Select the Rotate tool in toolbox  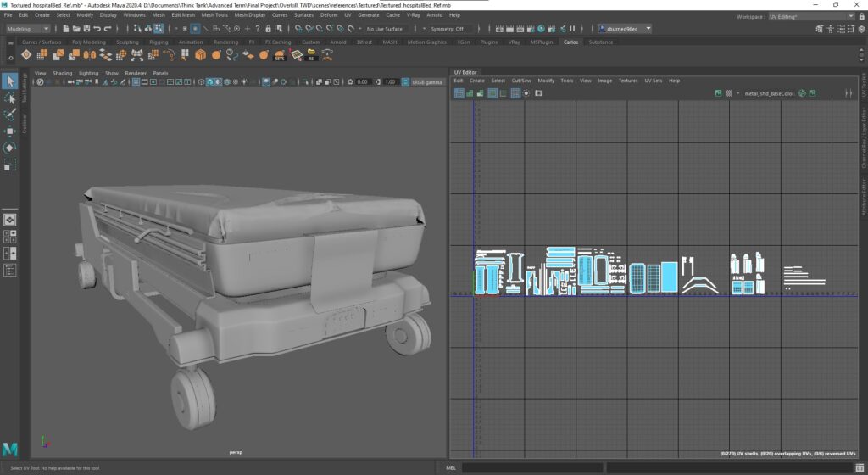coord(9,148)
